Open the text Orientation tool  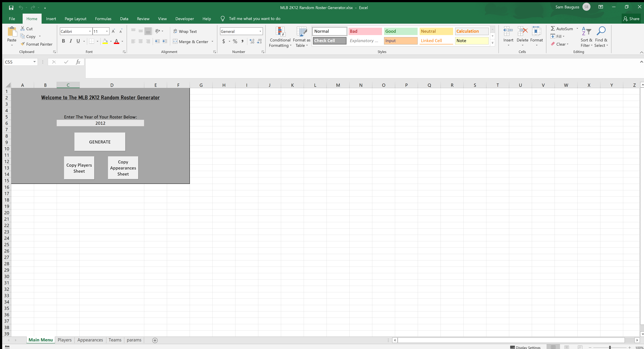coord(157,31)
